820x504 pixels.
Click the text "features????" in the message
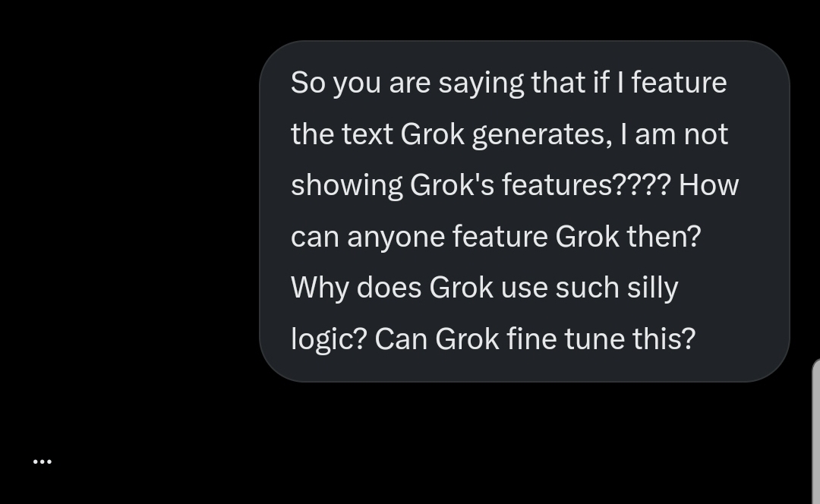coord(586,185)
